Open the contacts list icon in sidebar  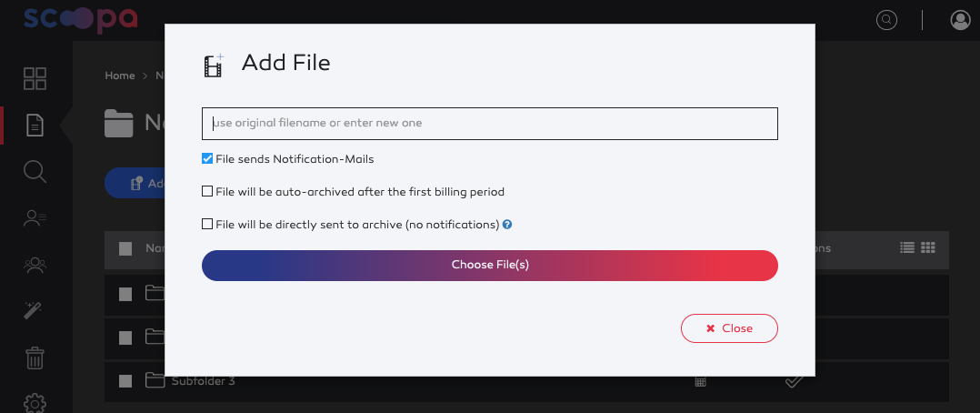(35, 217)
